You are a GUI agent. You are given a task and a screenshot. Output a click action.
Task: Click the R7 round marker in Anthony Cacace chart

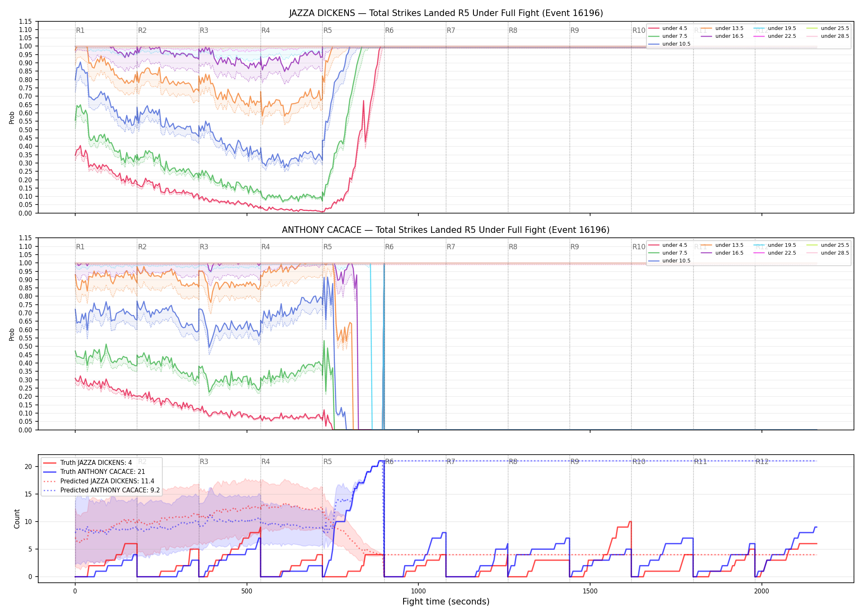coord(451,247)
